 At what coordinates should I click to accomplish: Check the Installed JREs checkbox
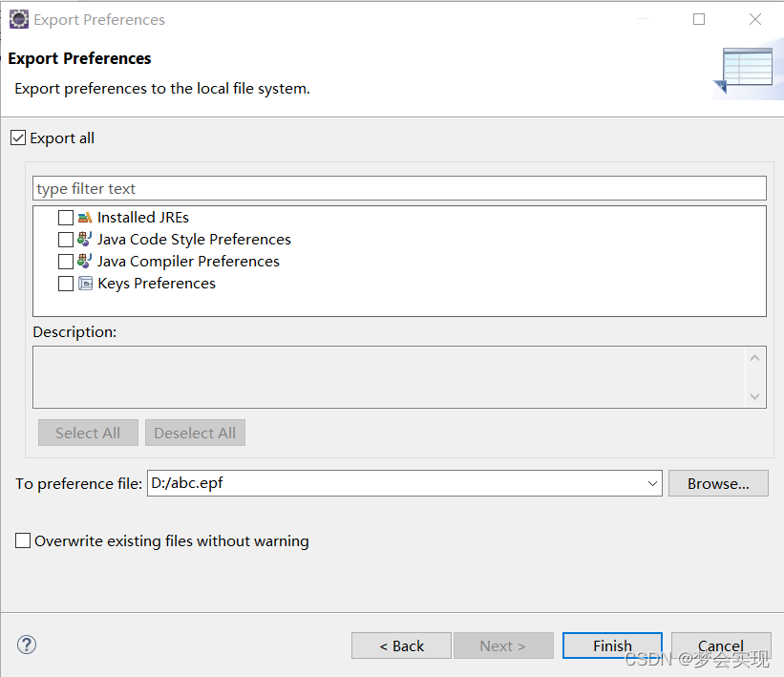[x=66, y=218]
